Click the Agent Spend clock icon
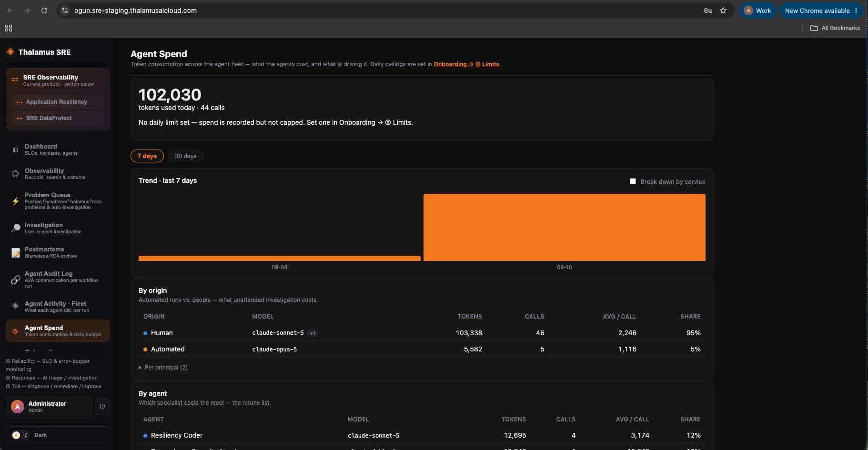Image resolution: width=868 pixels, height=450 pixels. click(x=15, y=331)
